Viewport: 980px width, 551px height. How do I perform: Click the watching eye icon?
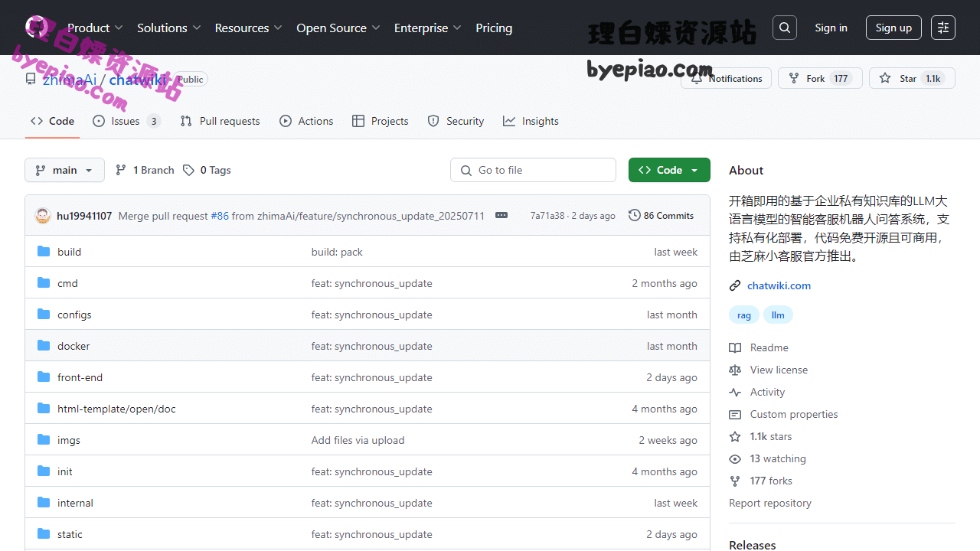click(735, 458)
